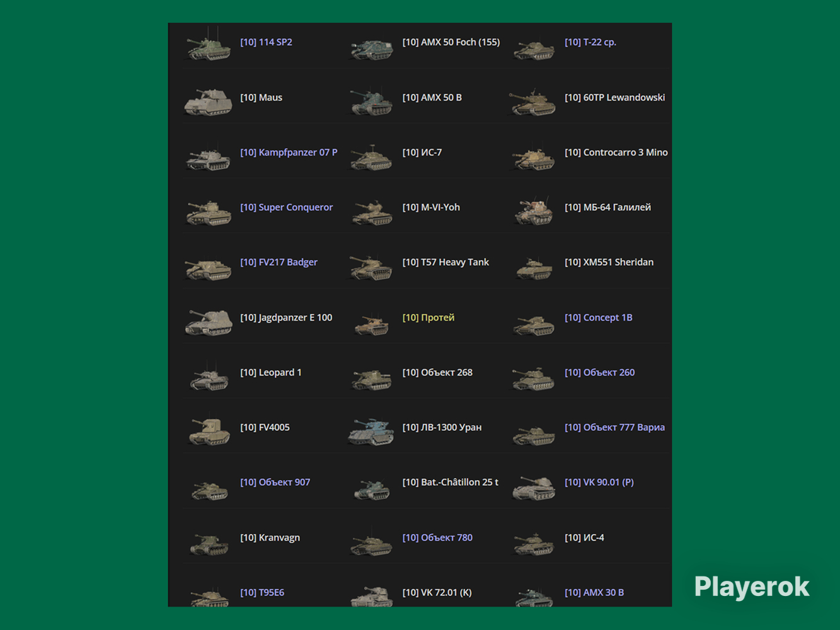Click the ИС-7 tank icon

coord(371,157)
